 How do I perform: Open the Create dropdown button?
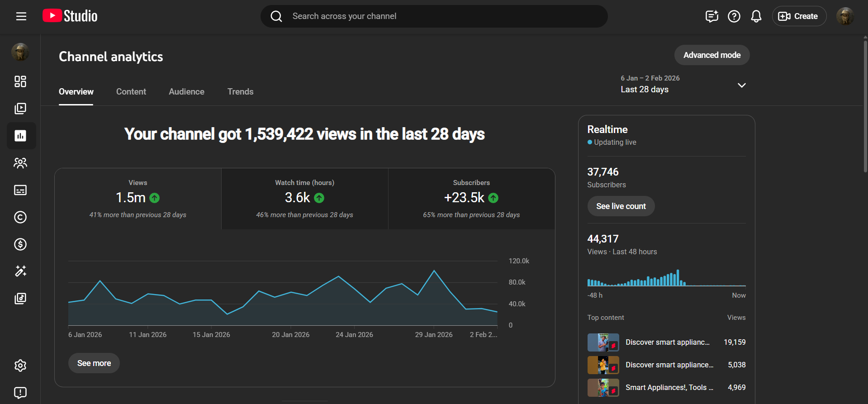point(799,16)
